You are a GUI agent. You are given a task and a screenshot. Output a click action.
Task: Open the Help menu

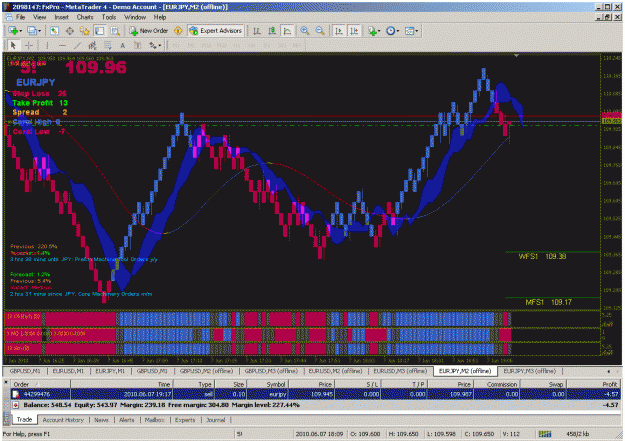coord(160,17)
